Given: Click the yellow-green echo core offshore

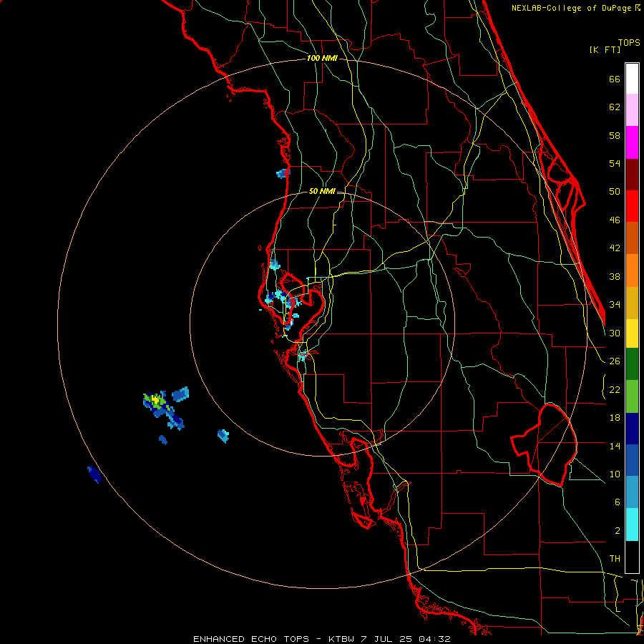Looking at the screenshot, I should coord(156,399).
